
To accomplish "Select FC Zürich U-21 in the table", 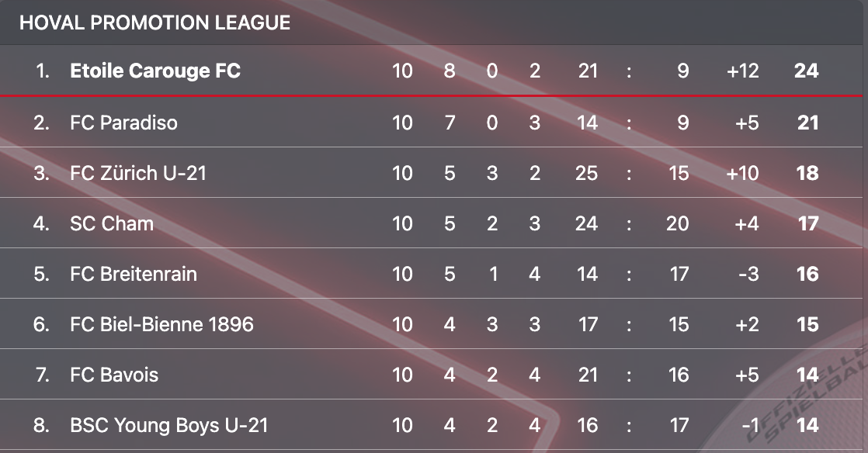I will [138, 173].
